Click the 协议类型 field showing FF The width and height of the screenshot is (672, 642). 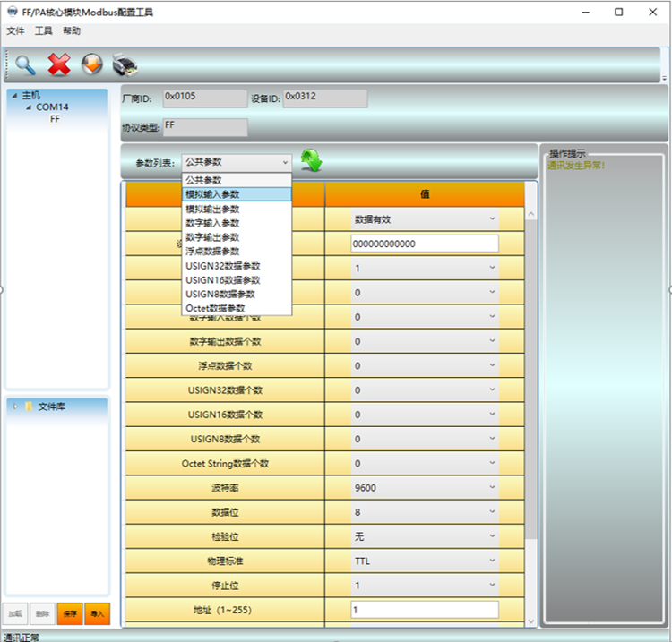coord(205,127)
